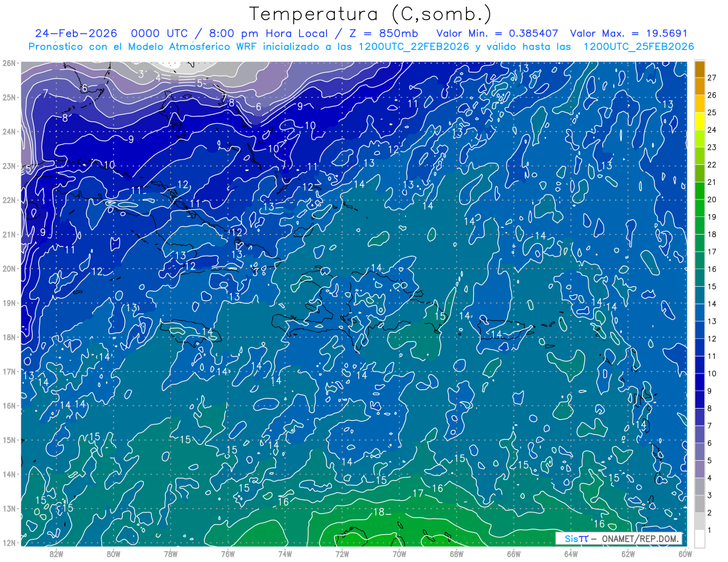Image resolution: width=728 pixels, height=562 pixels.
Task: Select the brown swatch above 27
Action: 699,69
